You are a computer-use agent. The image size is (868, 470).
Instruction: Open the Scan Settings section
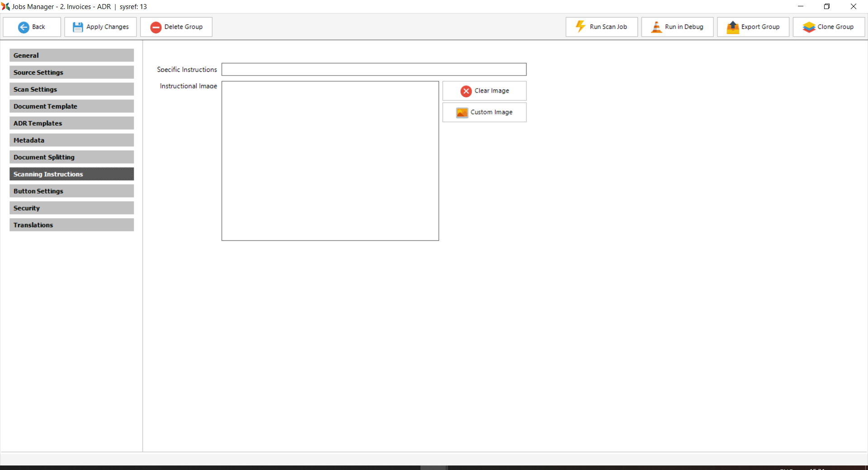tap(71, 89)
